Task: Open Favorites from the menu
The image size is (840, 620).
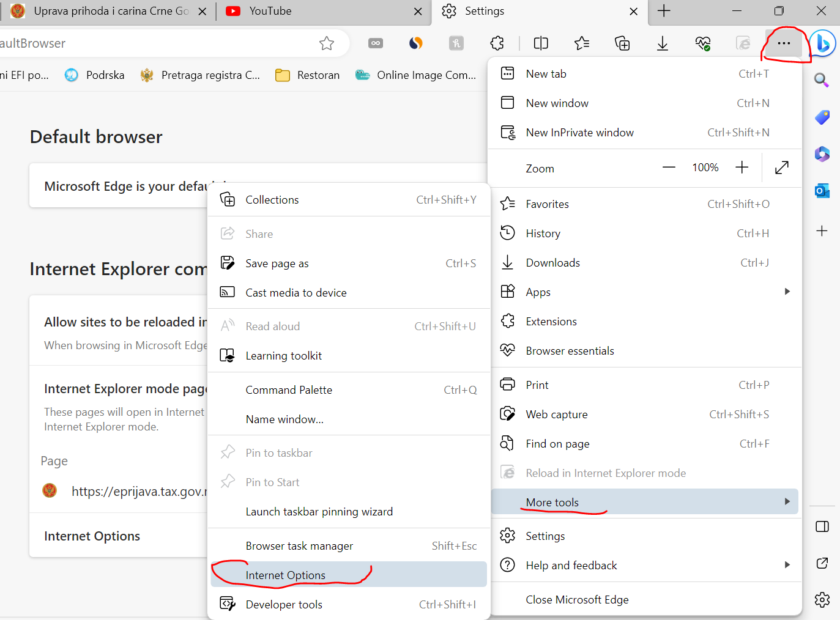Action: click(x=645, y=204)
